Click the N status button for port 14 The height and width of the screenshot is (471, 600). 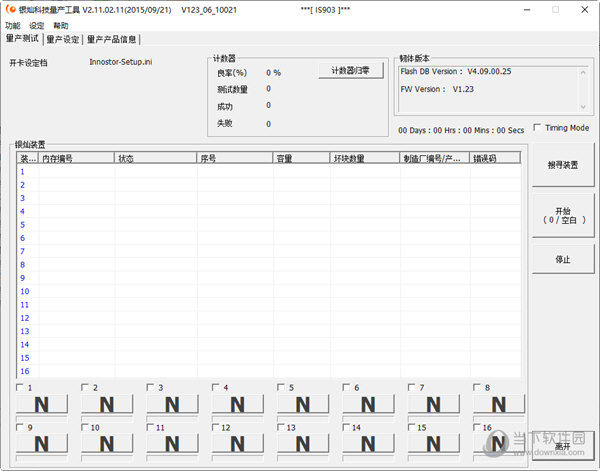(x=368, y=444)
